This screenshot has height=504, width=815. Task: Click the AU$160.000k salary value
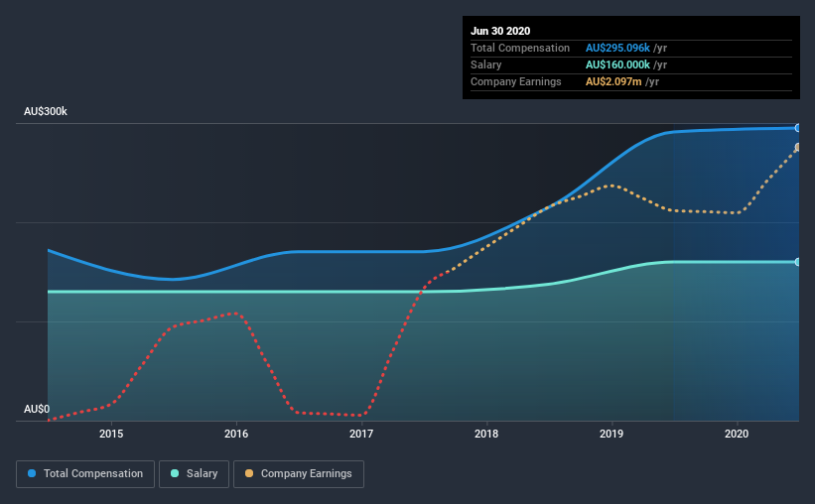(x=617, y=64)
